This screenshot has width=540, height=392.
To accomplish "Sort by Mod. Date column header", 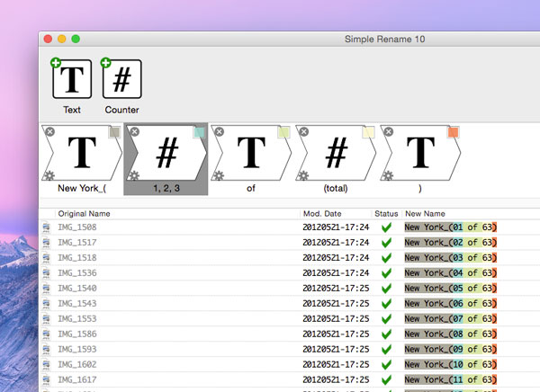I will tap(336, 214).
